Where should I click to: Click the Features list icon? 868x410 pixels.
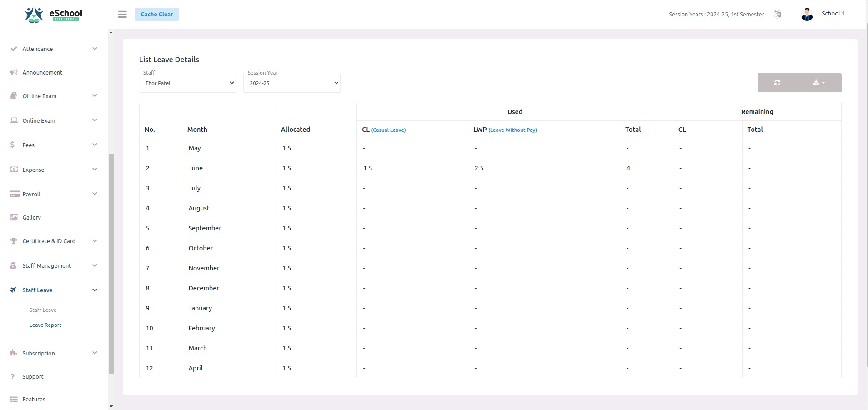point(14,400)
